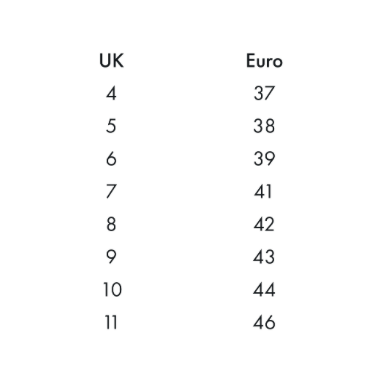The image size is (385, 385).
Task: Select UK size 9
Action: click(111, 257)
